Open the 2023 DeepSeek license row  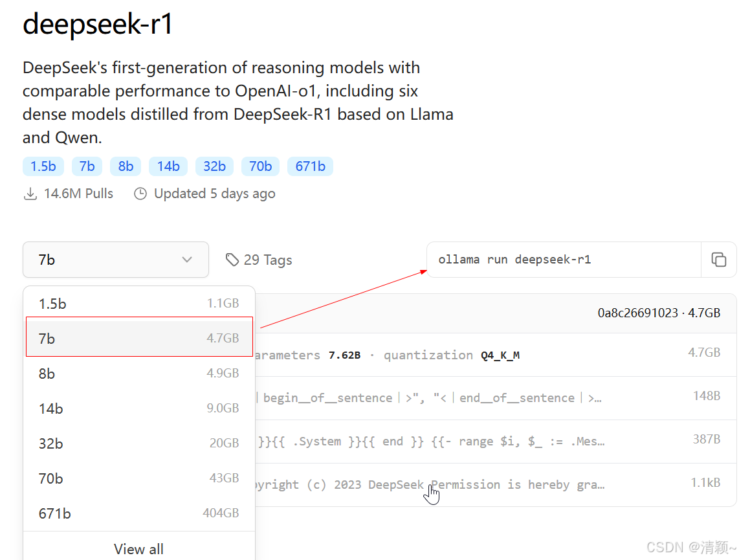(495, 485)
